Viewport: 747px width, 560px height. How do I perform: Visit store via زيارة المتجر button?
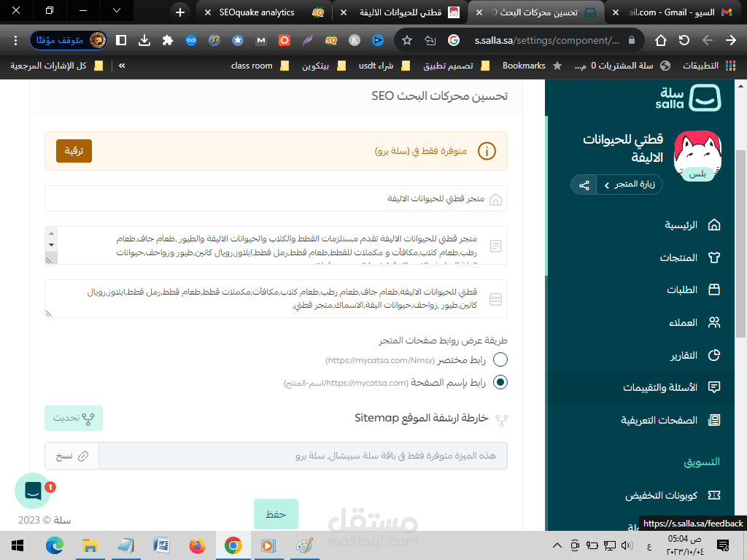coord(630,184)
